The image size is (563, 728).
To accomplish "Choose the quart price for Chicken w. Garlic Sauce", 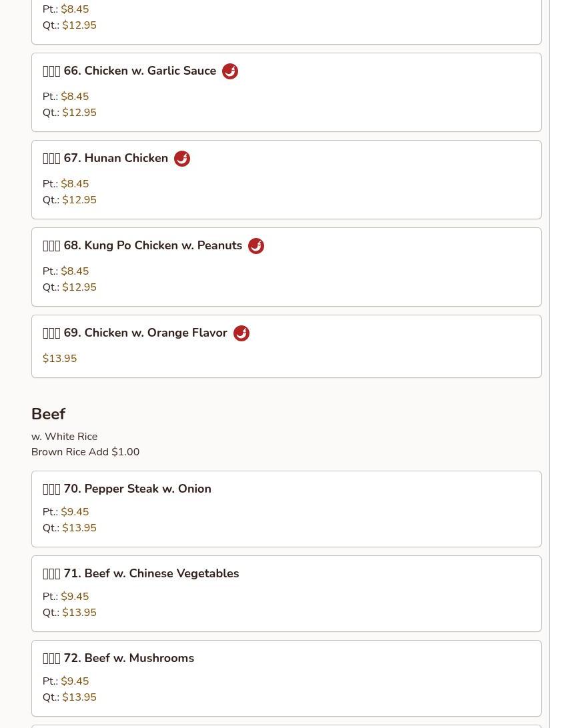I will pyautogui.click(x=79, y=113).
